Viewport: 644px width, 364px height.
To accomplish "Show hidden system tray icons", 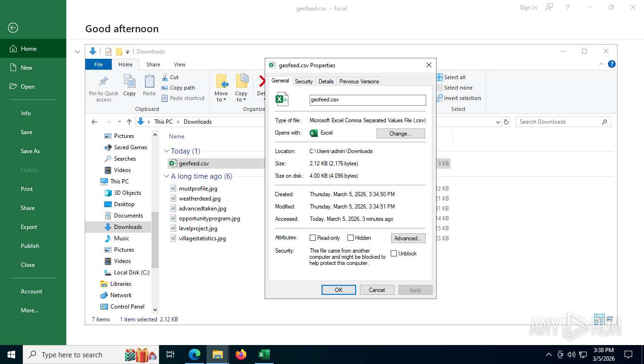I will click(549, 355).
